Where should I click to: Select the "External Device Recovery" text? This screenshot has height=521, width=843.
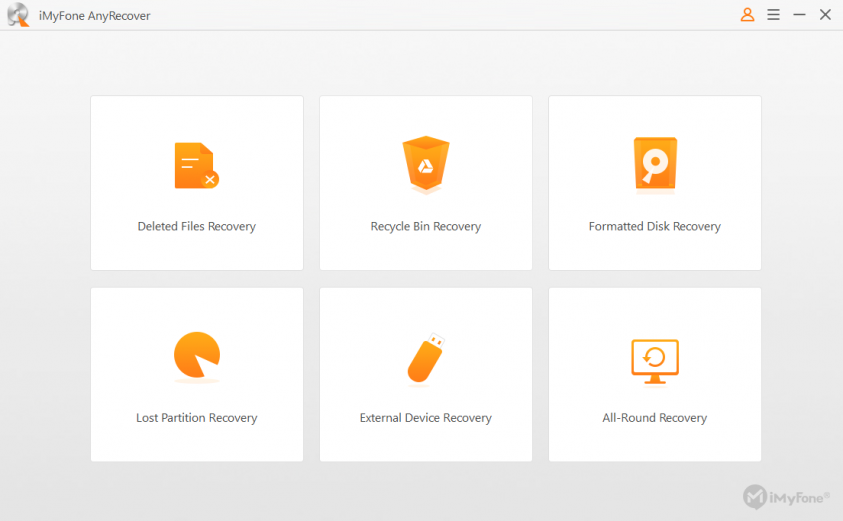425,418
